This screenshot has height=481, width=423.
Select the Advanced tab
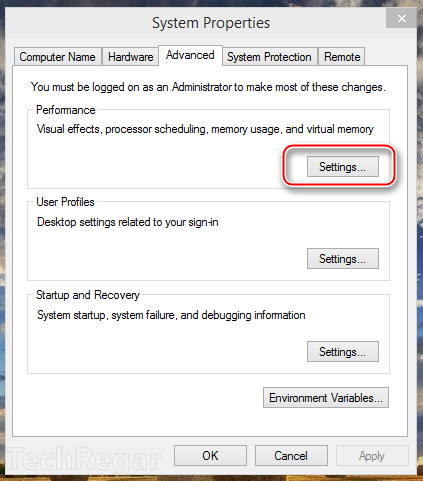(190, 55)
